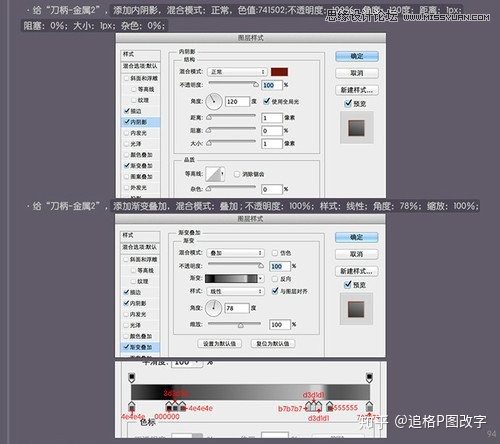This screenshot has height=444, width=500.
Task: Click 确定 button in Gradient Overlay dialog
Action: point(356,237)
